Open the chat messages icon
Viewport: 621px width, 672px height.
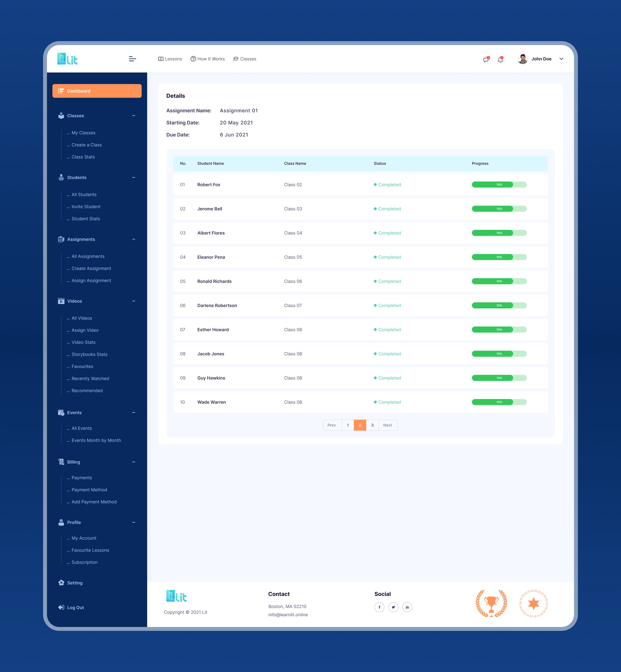pos(486,60)
